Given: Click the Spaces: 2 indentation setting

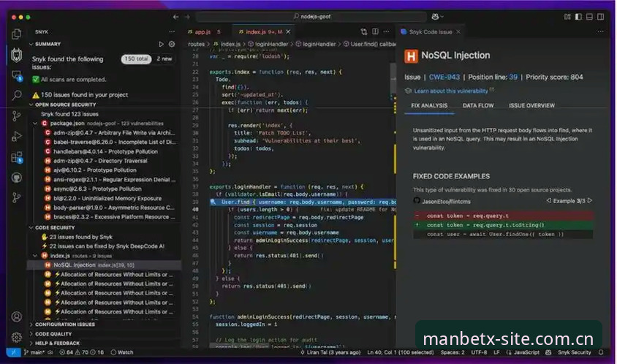Looking at the screenshot, I should [452, 352].
